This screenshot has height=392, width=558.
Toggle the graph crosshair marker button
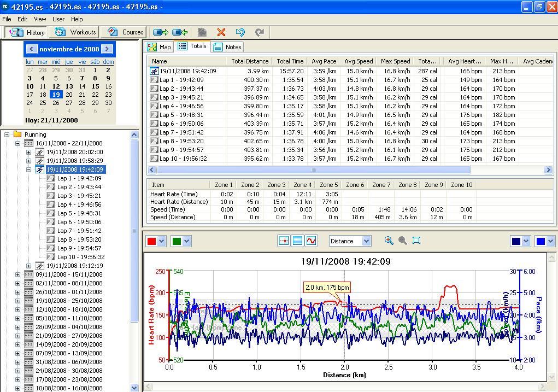point(284,241)
